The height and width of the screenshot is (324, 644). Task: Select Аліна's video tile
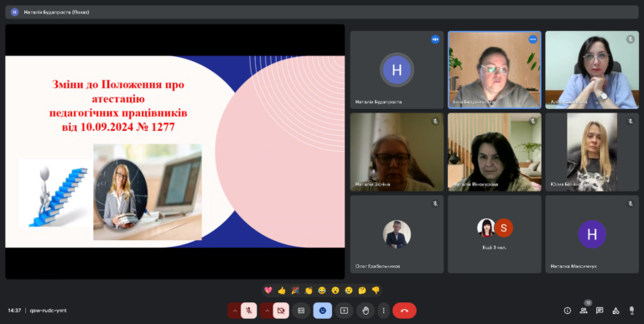(592, 70)
